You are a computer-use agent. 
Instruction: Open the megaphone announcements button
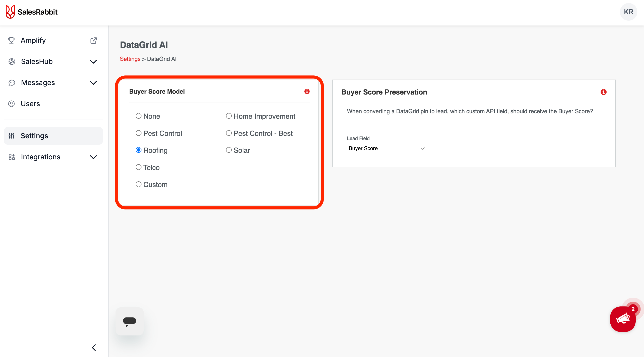622,319
